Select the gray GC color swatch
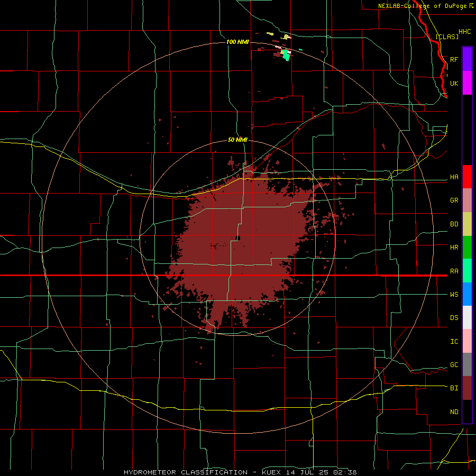476x476 pixels. pyautogui.click(x=467, y=364)
